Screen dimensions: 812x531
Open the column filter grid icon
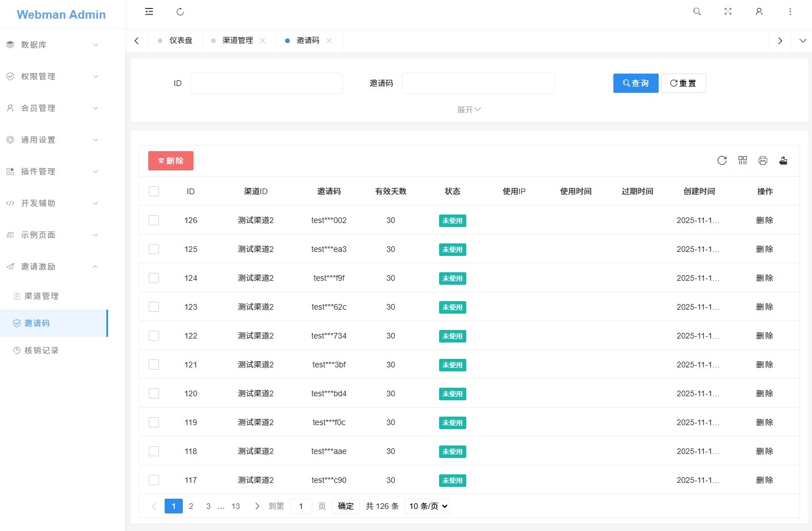point(742,161)
